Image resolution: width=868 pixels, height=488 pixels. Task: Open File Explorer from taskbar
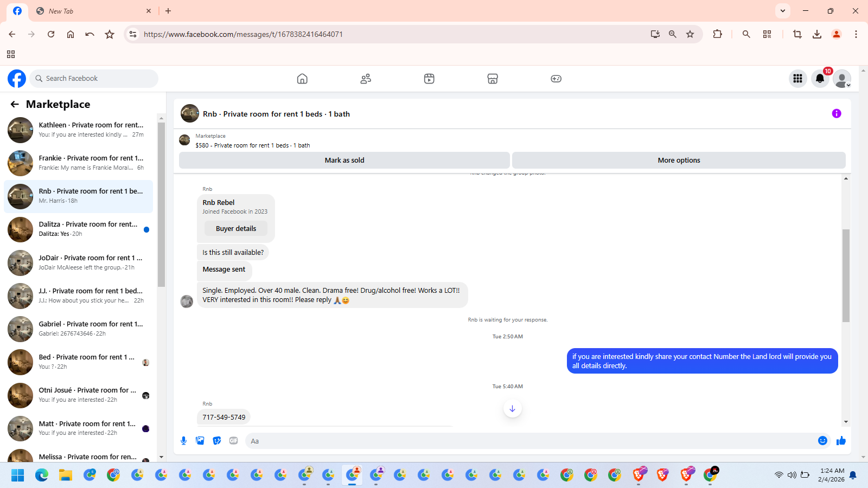(66, 476)
